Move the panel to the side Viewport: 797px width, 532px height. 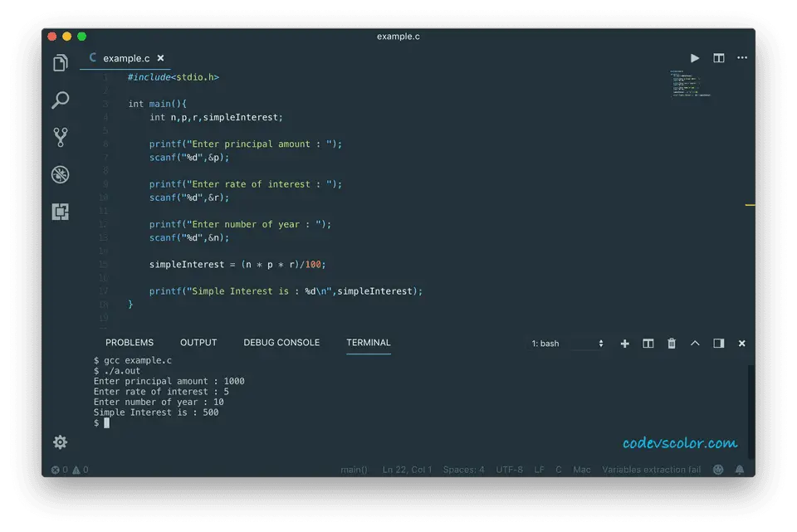click(x=718, y=344)
